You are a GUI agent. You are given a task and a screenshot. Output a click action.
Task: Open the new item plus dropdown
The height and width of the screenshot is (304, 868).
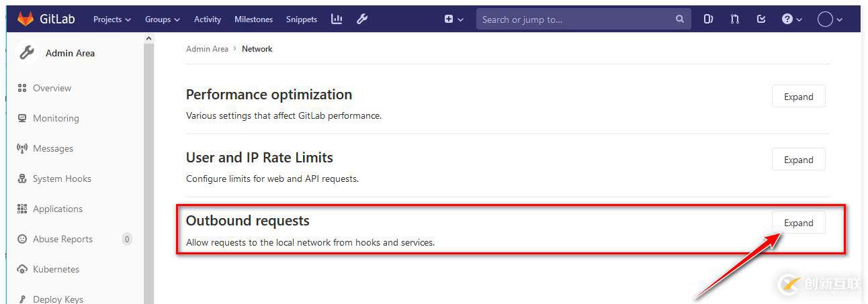453,19
